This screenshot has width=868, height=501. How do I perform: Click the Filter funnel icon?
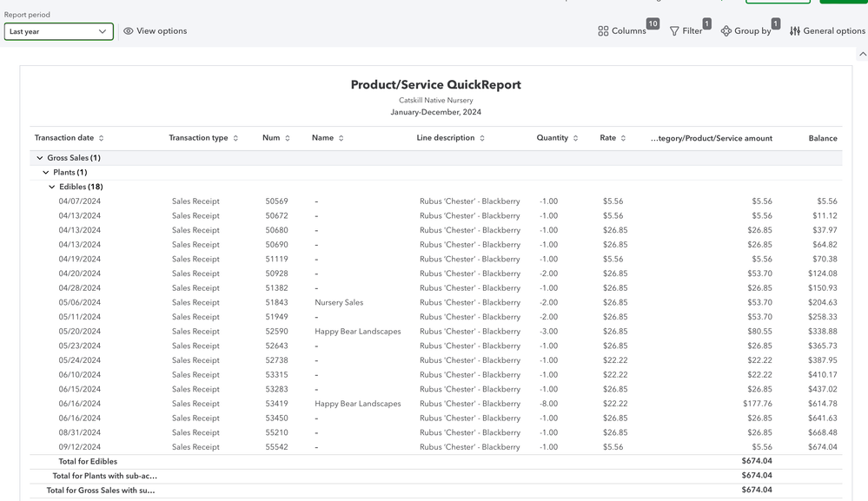pyautogui.click(x=674, y=31)
